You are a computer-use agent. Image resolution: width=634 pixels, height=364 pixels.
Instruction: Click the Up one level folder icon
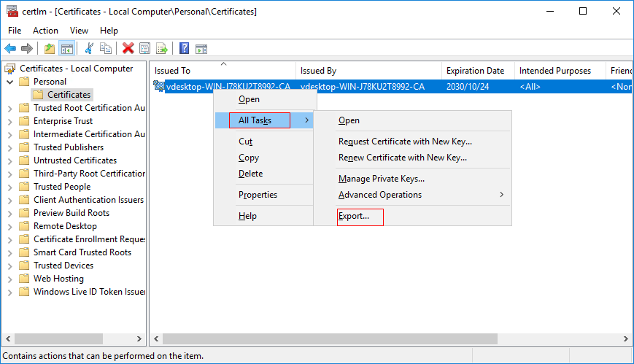pos(50,49)
